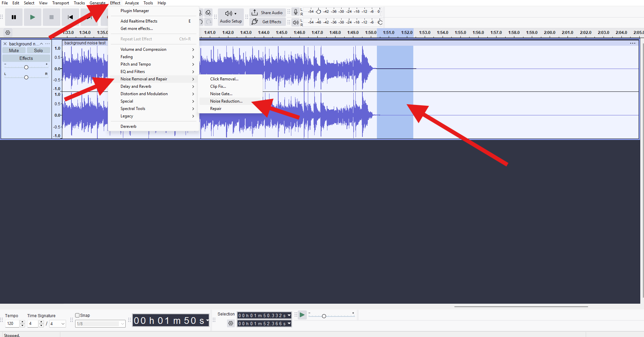Image resolution: width=644 pixels, height=337 pixels.
Task: Select Noise Reduction from the submenu
Action: 226,101
